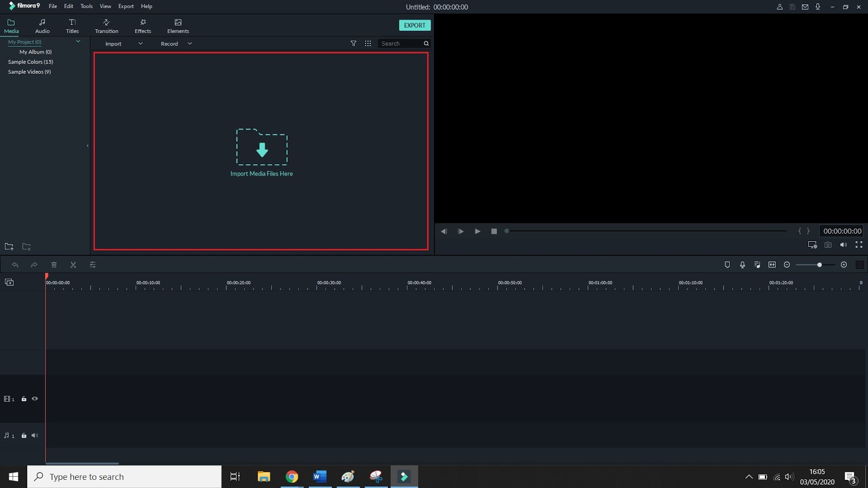The height and width of the screenshot is (488, 868).
Task: Mute the audio track
Action: coord(35,435)
